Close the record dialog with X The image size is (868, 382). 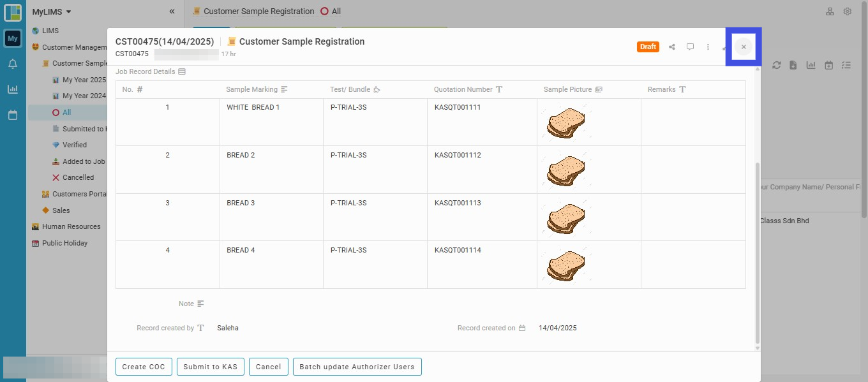(x=744, y=47)
